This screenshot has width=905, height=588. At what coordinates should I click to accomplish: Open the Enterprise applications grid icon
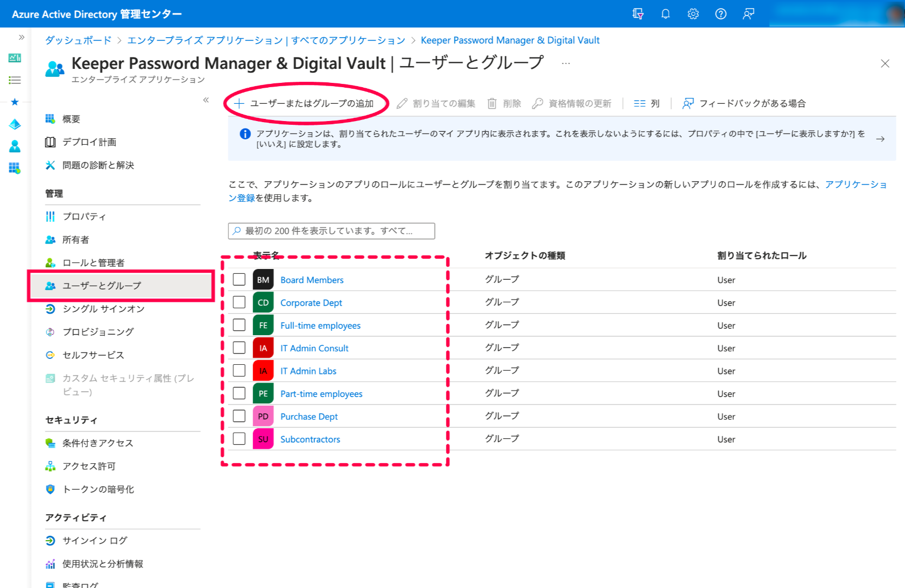point(15,168)
